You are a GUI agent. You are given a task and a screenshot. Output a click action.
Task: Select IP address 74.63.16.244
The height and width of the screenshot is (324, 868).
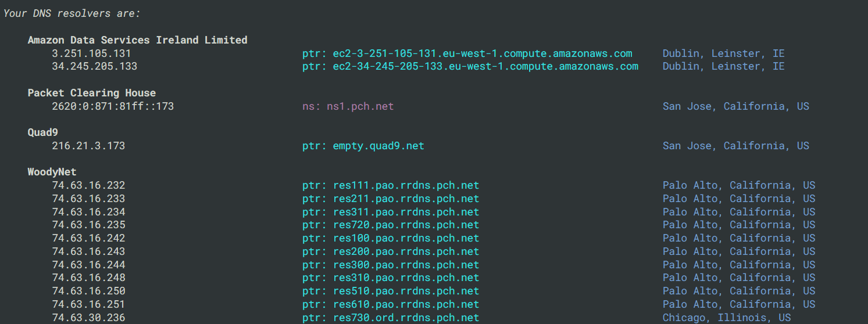pos(88,265)
